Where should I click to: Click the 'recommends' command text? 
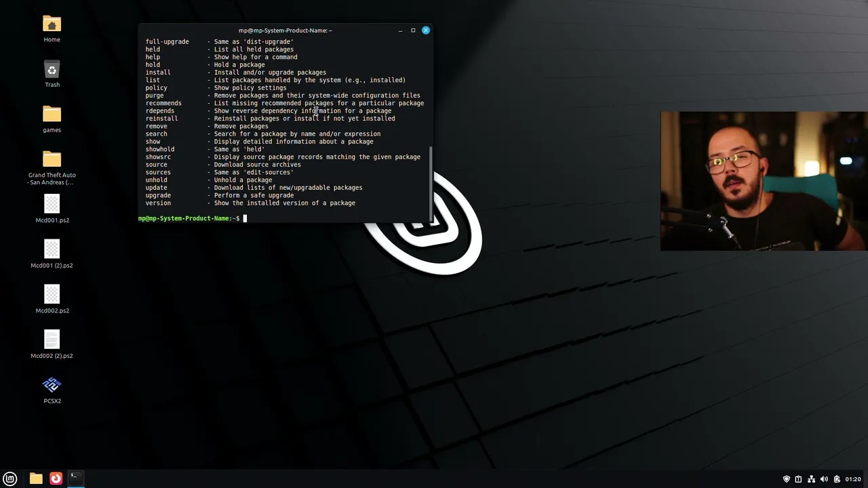point(163,103)
